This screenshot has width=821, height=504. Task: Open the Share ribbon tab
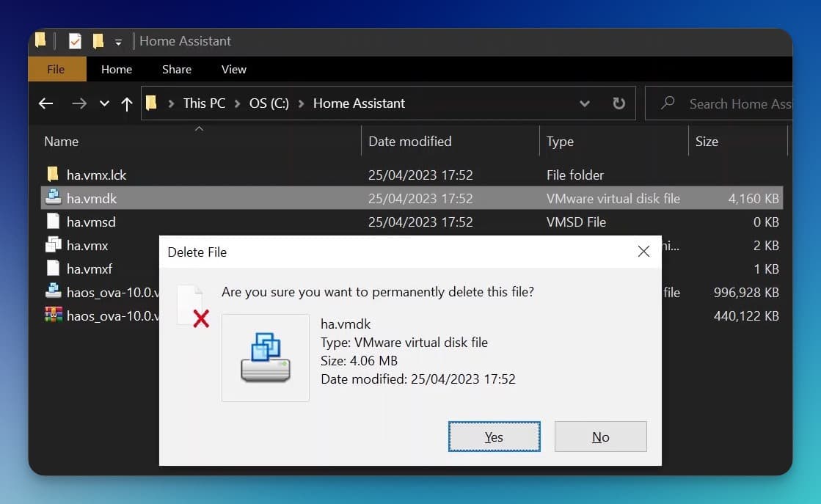177,69
